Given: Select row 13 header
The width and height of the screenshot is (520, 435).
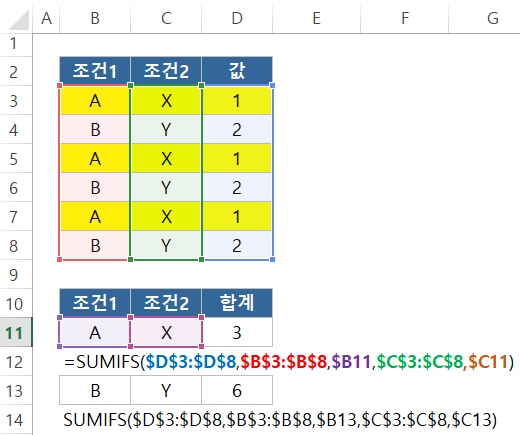Looking at the screenshot, I should coord(16,390).
